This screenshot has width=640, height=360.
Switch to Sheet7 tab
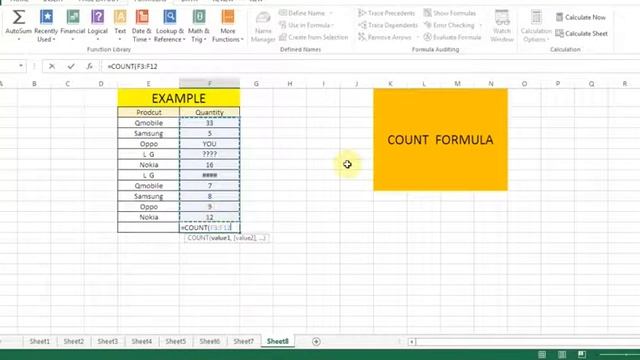[243, 341]
